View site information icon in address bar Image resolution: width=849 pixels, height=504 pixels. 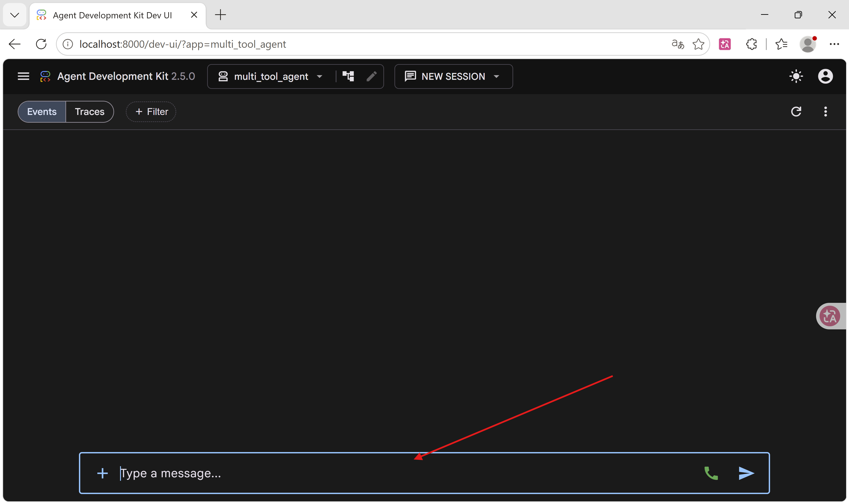pos(68,44)
